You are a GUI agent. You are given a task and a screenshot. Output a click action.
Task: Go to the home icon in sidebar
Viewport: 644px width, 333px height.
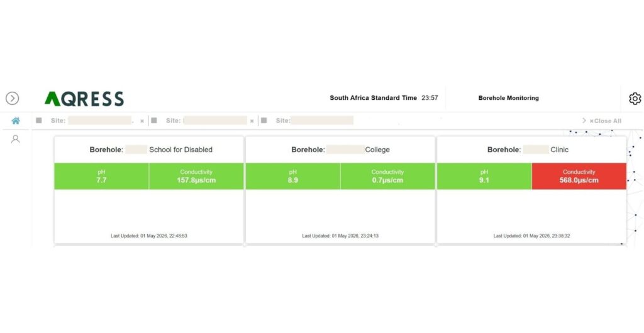[16, 121]
